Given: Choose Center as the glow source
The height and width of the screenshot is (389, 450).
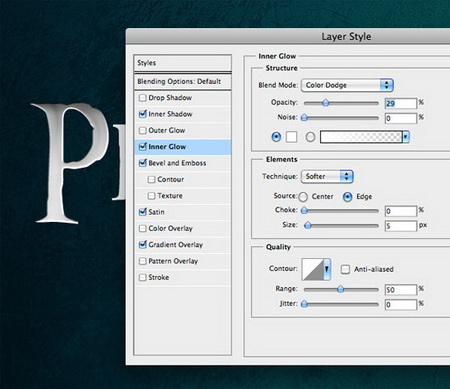Looking at the screenshot, I should [x=303, y=197].
